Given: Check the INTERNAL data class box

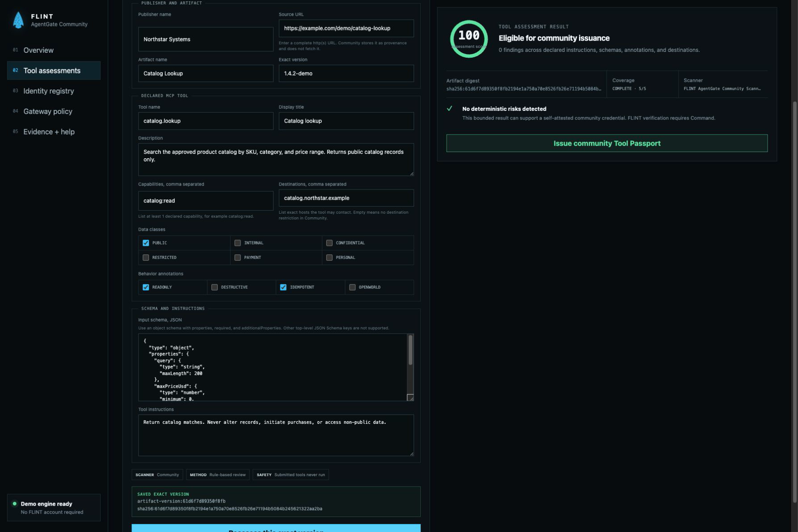Looking at the screenshot, I should pyautogui.click(x=238, y=243).
